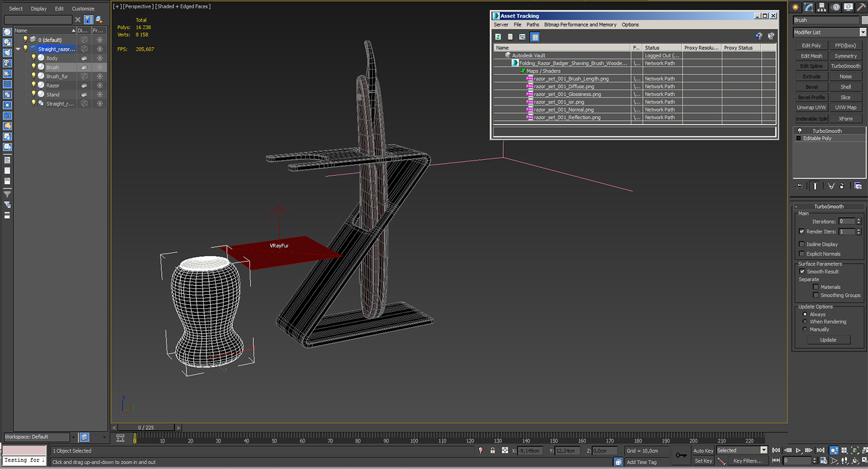Open Paths menu in Asset Tracking
Viewport: 868px width, 469px height.
[533, 25]
